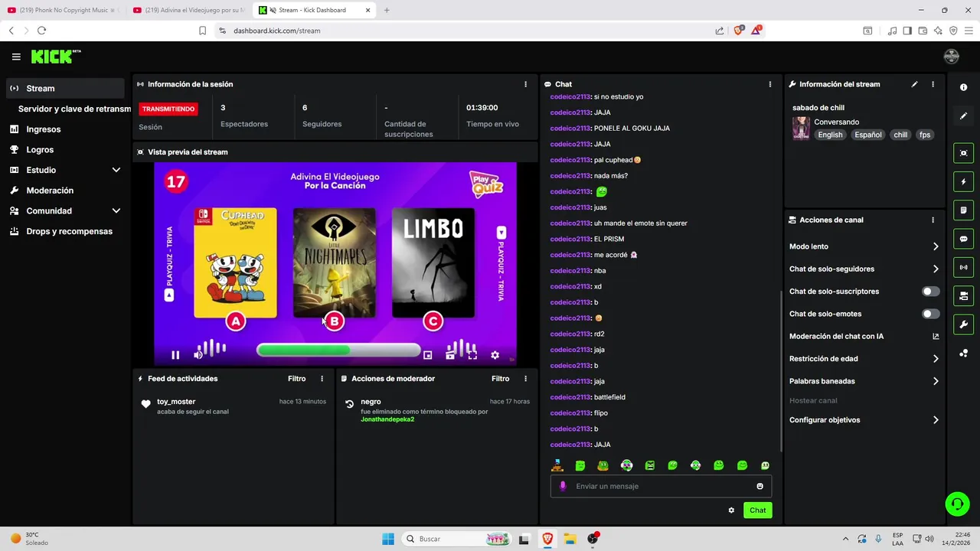Click the chat panel scrollbar
The height and width of the screenshot is (551, 980).
pyautogui.click(x=781, y=371)
